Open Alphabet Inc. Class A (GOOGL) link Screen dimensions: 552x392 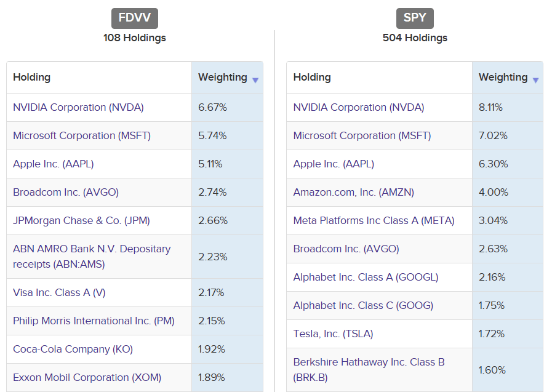point(366,277)
